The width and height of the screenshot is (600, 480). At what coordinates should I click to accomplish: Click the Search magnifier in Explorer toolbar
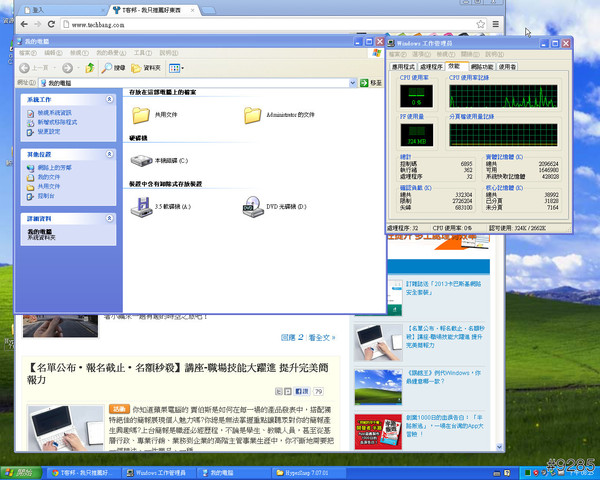coord(113,67)
